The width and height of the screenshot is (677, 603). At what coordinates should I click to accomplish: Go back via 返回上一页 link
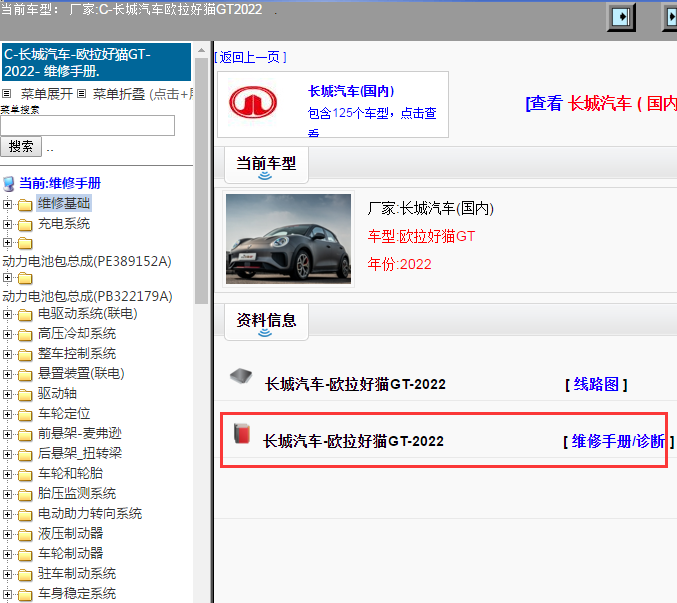250,57
